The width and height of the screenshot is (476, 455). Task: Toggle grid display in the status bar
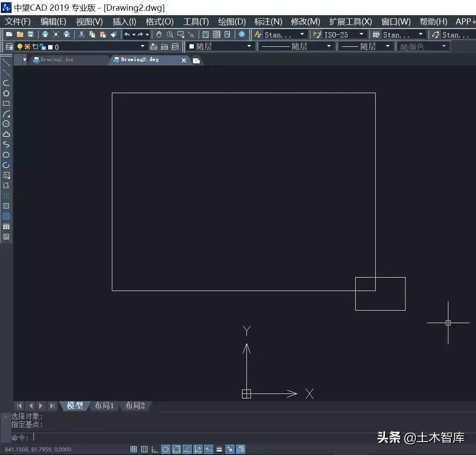pos(144,449)
